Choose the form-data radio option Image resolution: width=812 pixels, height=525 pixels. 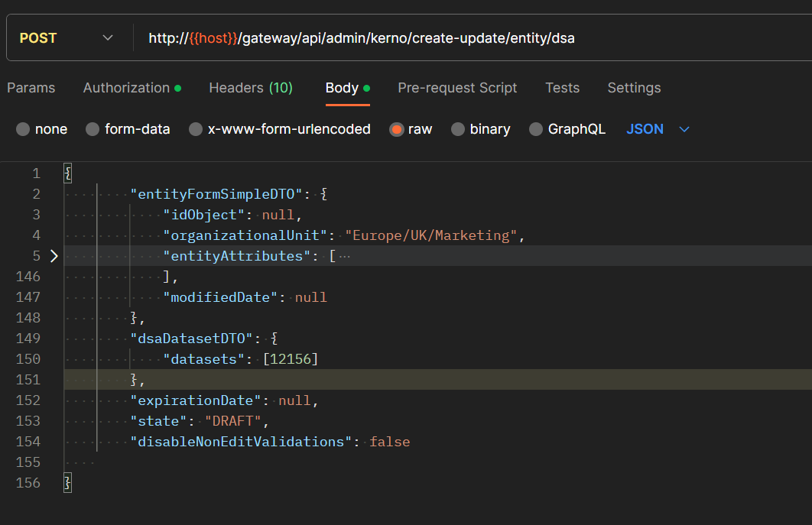pos(93,129)
